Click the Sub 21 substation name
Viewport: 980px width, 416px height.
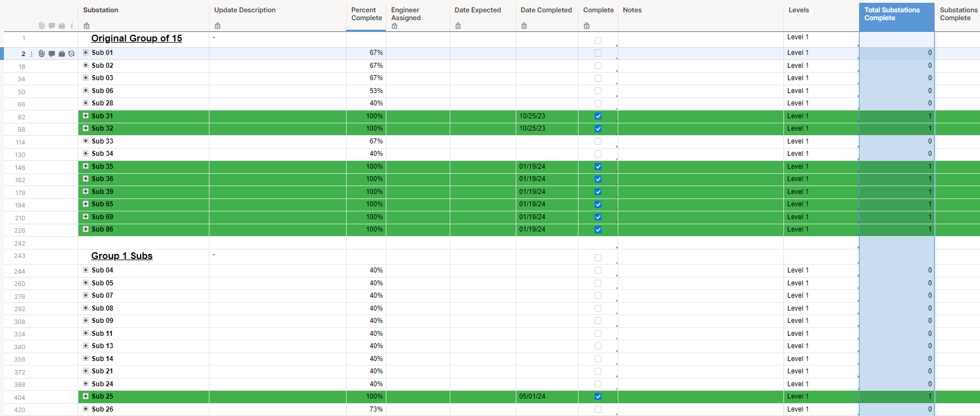click(x=102, y=371)
